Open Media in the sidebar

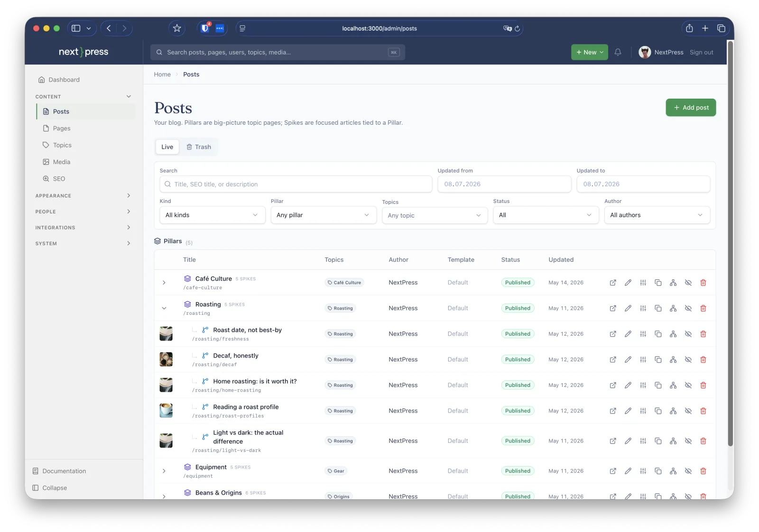tap(86, 162)
